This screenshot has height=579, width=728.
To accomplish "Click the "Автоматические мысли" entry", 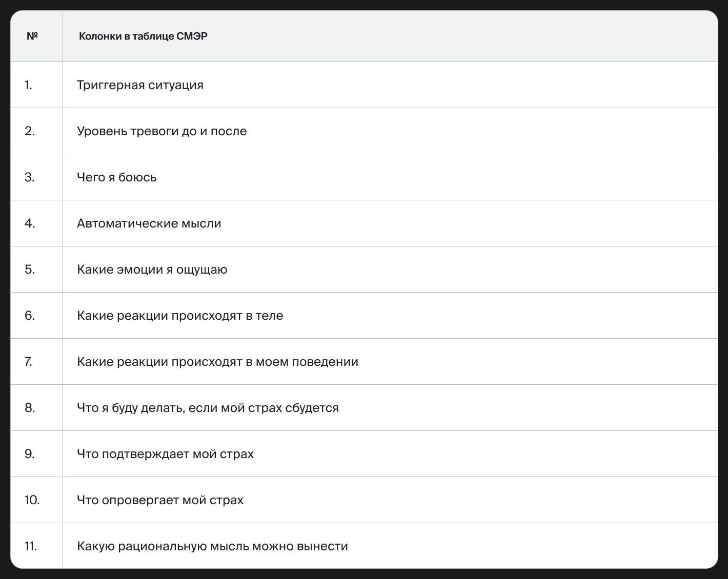I will [x=149, y=223].
